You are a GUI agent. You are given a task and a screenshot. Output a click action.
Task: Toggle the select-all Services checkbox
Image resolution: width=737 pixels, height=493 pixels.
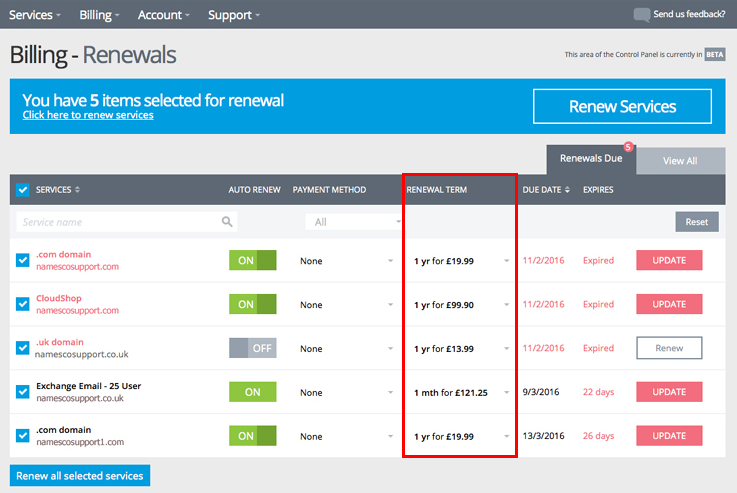point(23,189)
